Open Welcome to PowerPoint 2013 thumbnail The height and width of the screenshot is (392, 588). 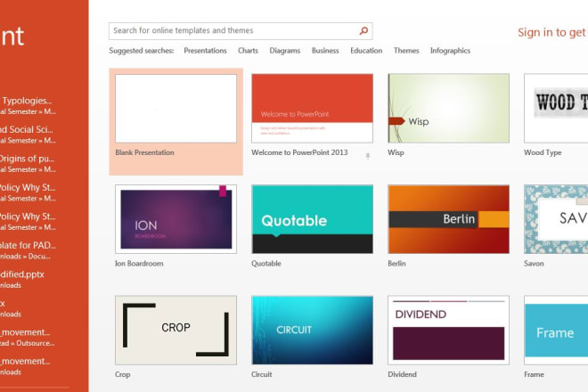(x=312, y=109)
